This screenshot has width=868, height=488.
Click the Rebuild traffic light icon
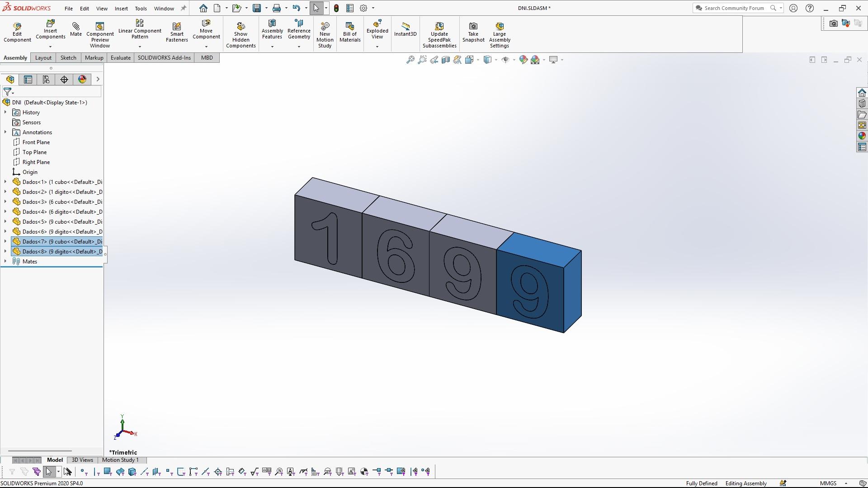pyautogui.click(x=336, y=8)
